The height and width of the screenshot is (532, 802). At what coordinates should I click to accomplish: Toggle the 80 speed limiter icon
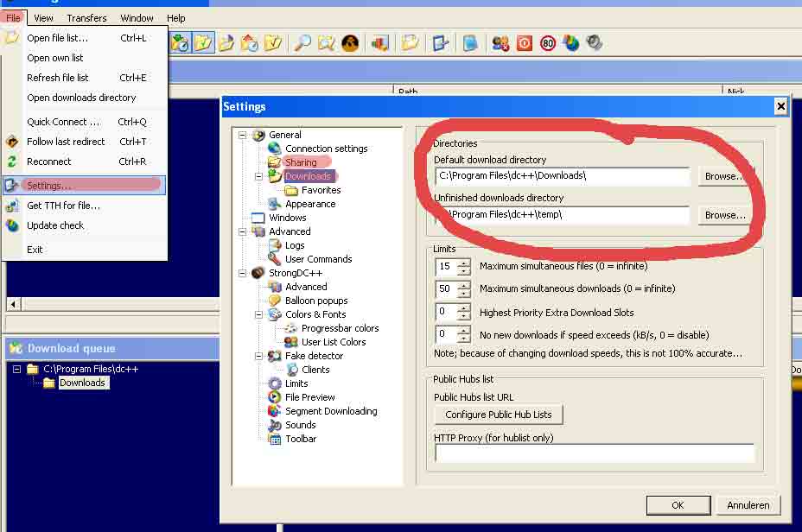point(548,43)
